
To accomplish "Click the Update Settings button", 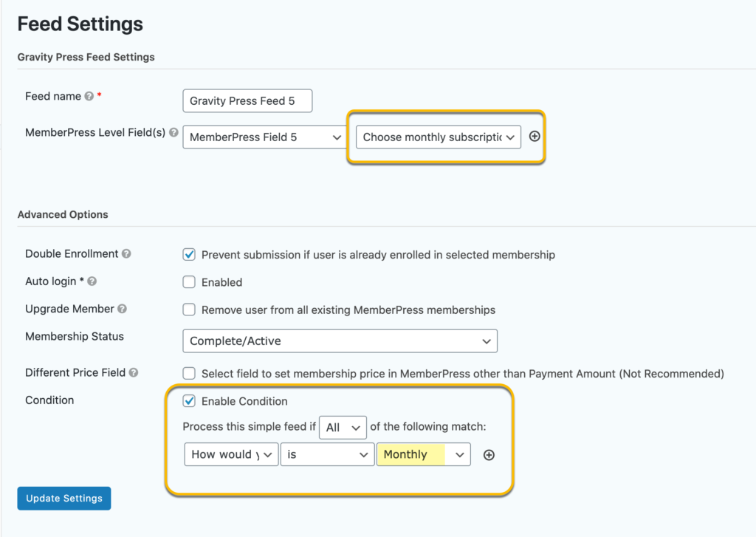I will coord(64,499).
